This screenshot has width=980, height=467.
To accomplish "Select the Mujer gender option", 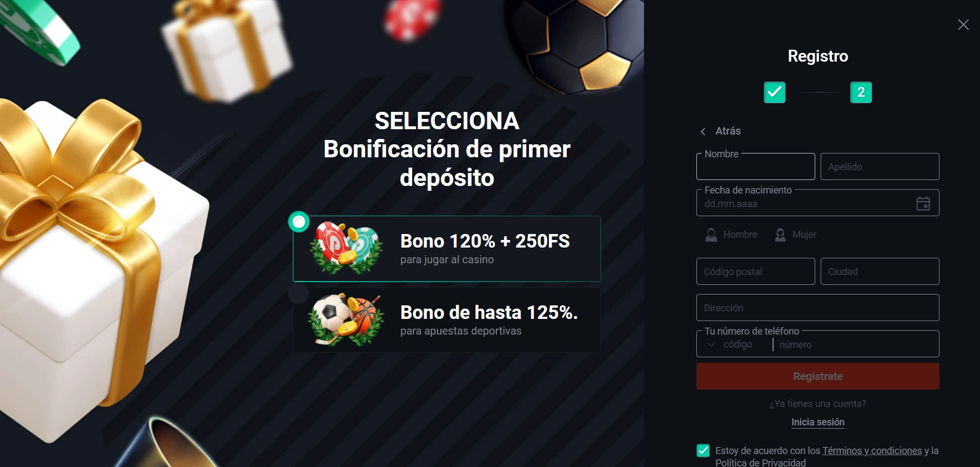I will 795,235.
